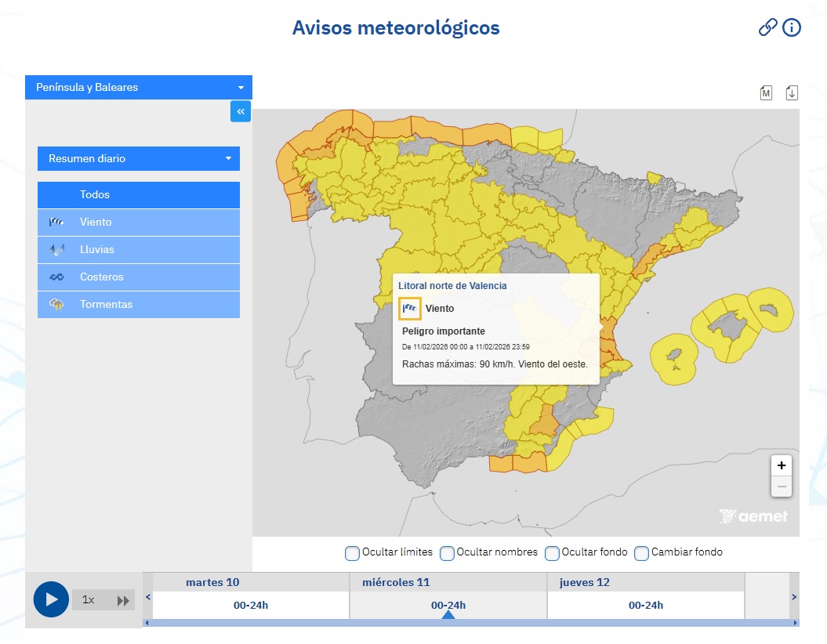Click the timeline horizontal scrollbar

point(470,623)
